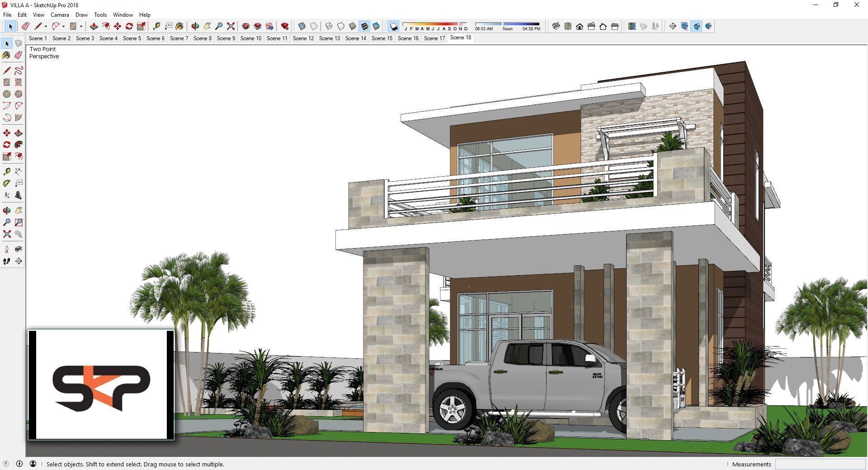Activate the Axes tool
Viewport: 868px width, 470px height.
coord(7,195)
